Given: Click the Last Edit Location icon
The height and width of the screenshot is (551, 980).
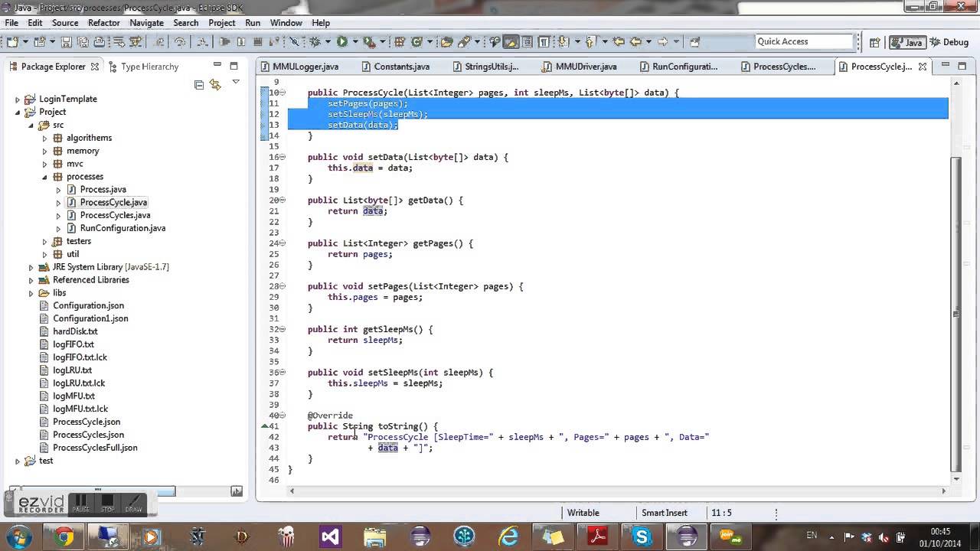Looking at the screenshot, I should (619, 42).
